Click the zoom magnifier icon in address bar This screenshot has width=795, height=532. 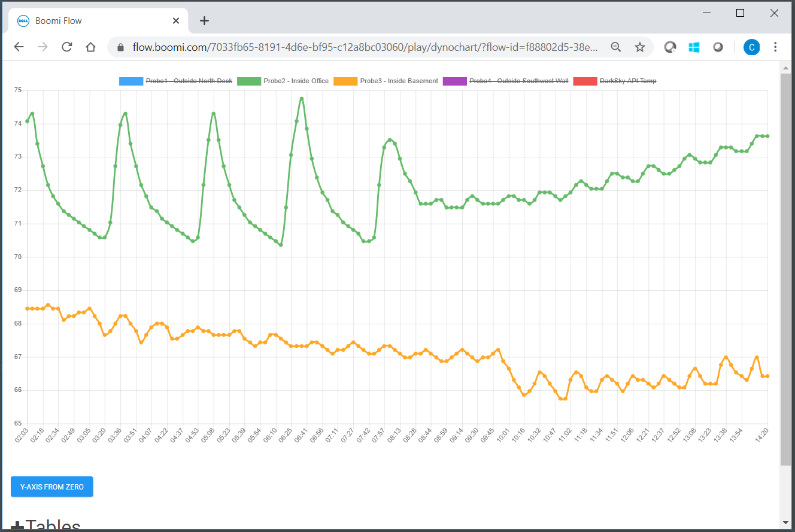(615, 47)
